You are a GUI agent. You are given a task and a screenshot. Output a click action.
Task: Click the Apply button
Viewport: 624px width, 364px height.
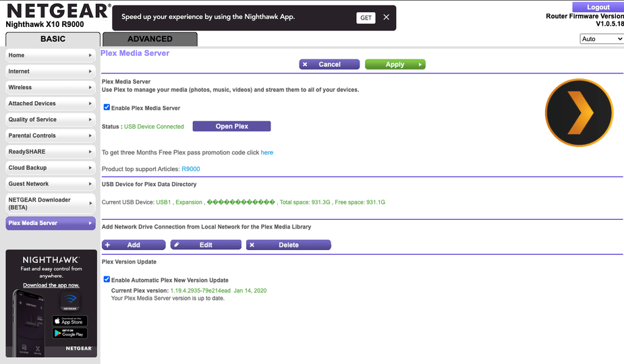click(x=395, y=65)
